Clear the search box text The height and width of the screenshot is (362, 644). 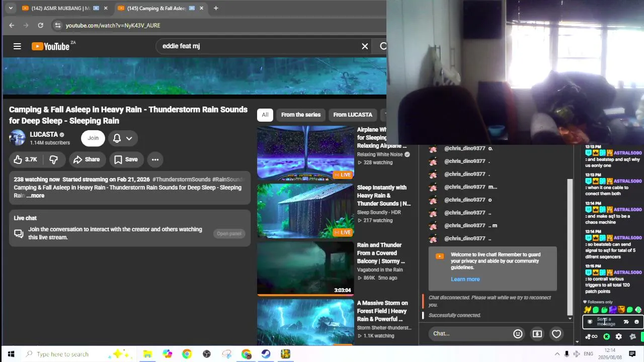[365, 46]
